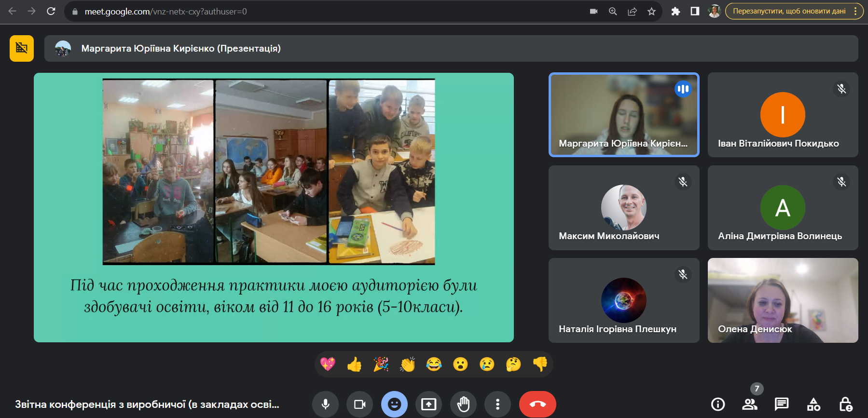Bookmark this page with the star icon
This screenshot has width=868, height=418.
point(651,11)
